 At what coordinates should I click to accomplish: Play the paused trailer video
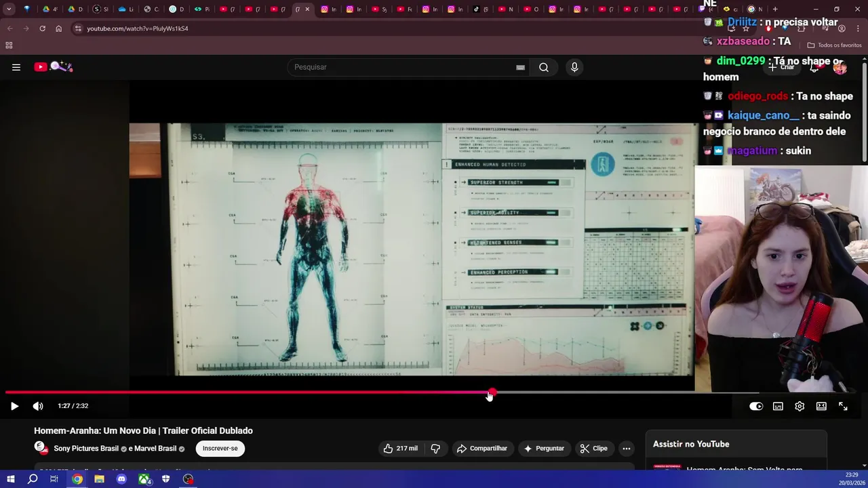[14, 406]
